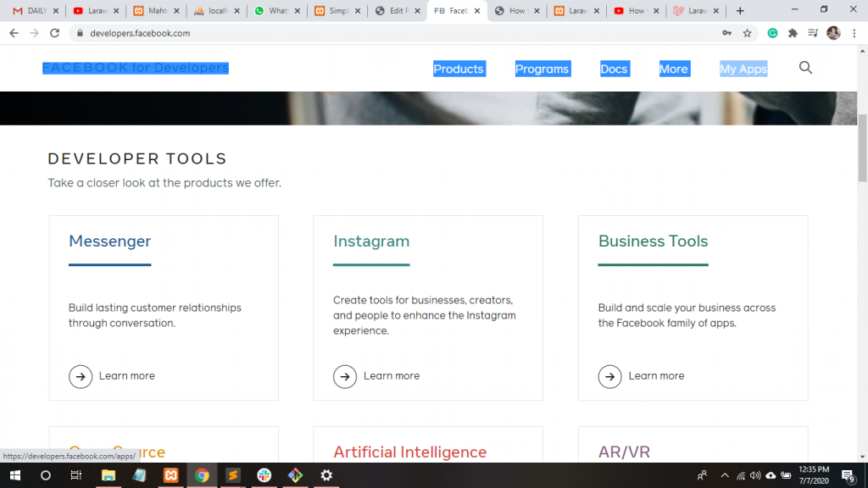The height and width of the screenshot is (488, 868).
Task: Open the saved passwords key icon
Action: click(726, 33)
